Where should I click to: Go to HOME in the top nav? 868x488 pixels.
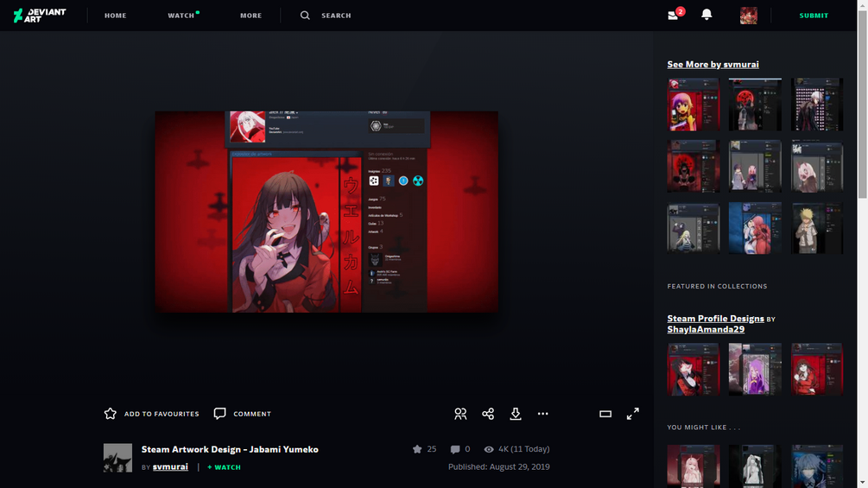tap(115, 16)
